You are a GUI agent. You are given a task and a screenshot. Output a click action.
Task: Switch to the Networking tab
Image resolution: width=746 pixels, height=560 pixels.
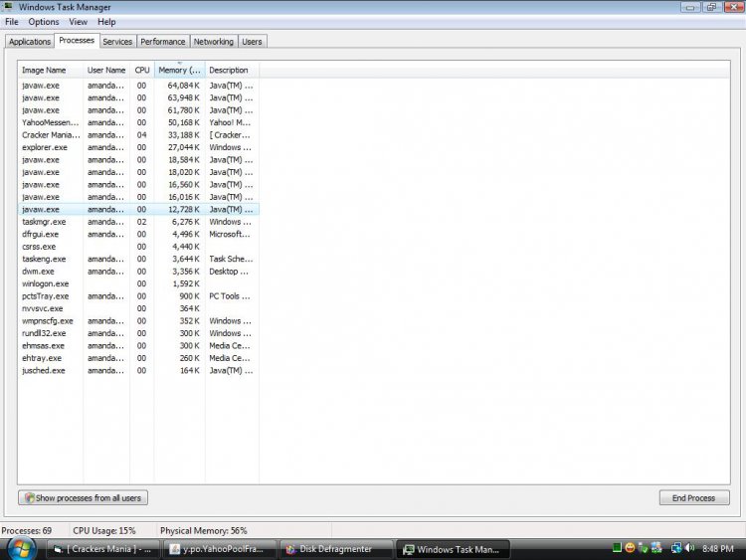(214, 42)
